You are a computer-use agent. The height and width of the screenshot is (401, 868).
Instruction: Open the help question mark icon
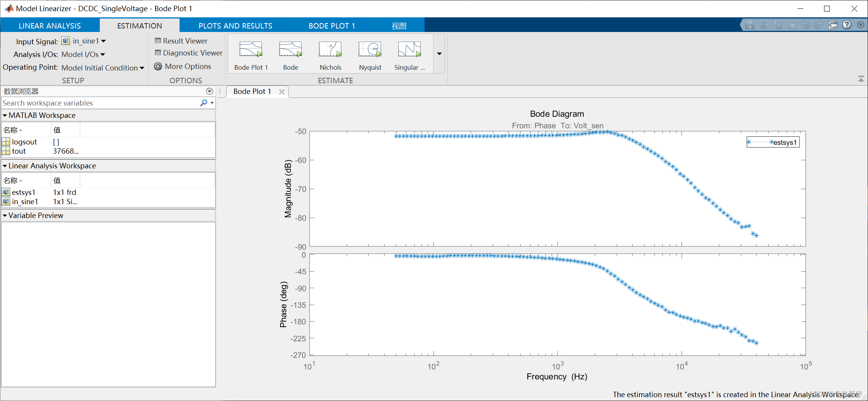tap(847, 25)
